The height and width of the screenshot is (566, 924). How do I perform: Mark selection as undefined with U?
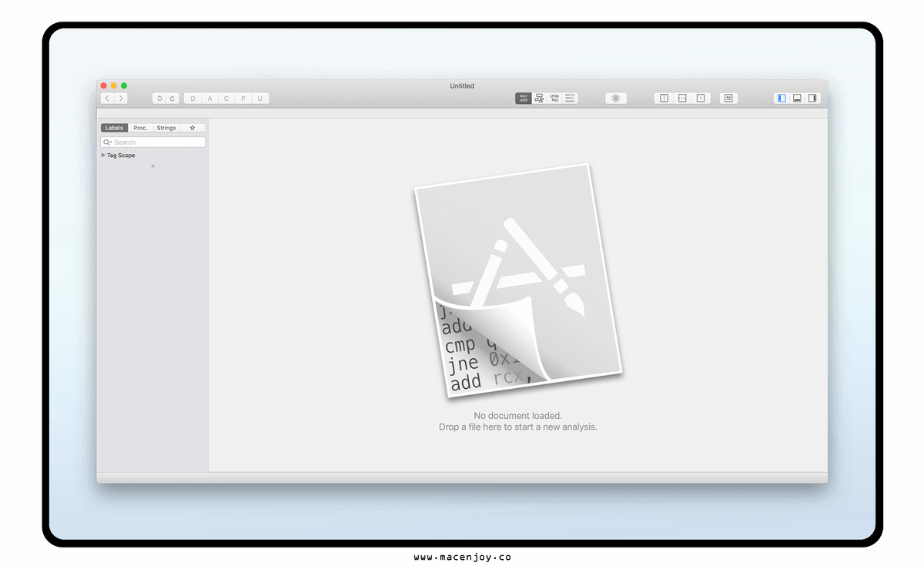(x=260, y=99)
